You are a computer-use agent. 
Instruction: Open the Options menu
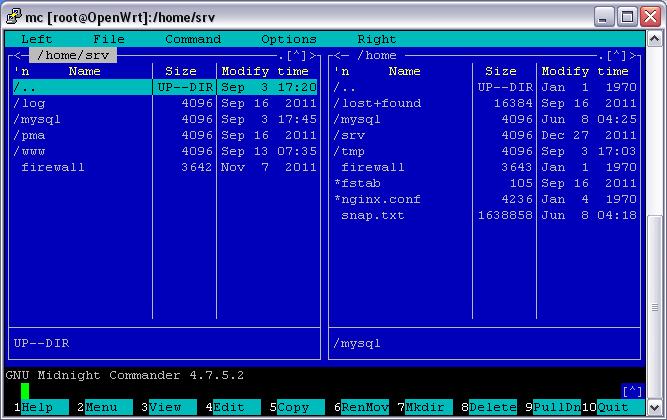[288, 39]
